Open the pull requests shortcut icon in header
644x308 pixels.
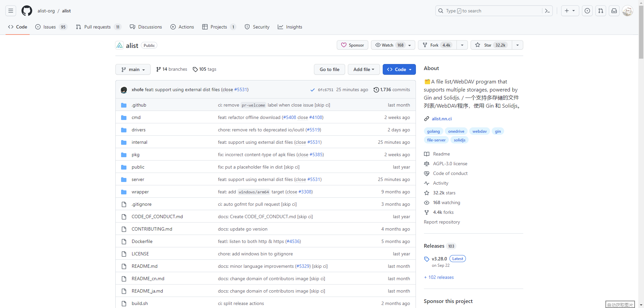601,11
